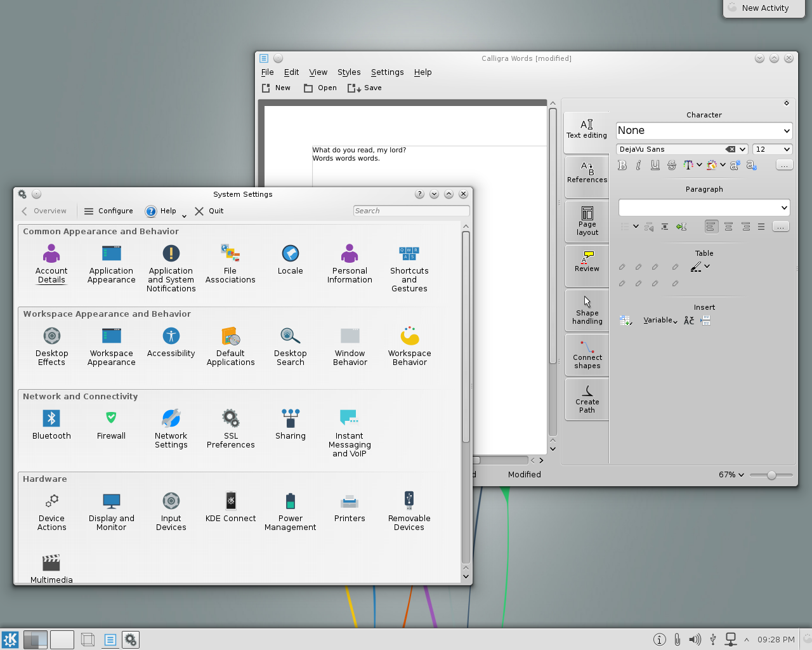Expand the paragraph style combo box
Screen dimensions: 812x650
704,208
